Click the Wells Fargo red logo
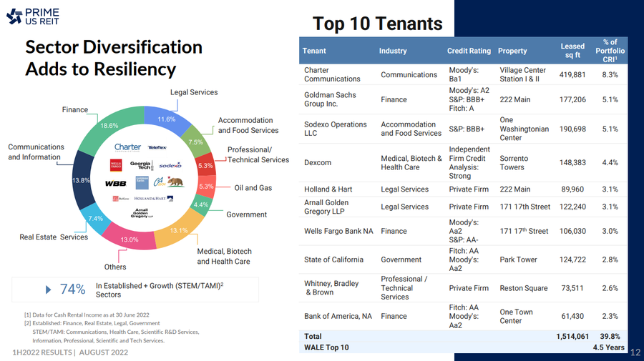Image resolution: width=644 pixels, height=361 pixels. (x=116, y=165)
